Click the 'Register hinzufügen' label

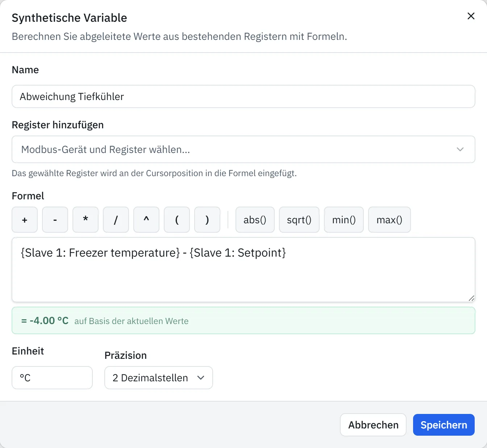tap(58, 125)
